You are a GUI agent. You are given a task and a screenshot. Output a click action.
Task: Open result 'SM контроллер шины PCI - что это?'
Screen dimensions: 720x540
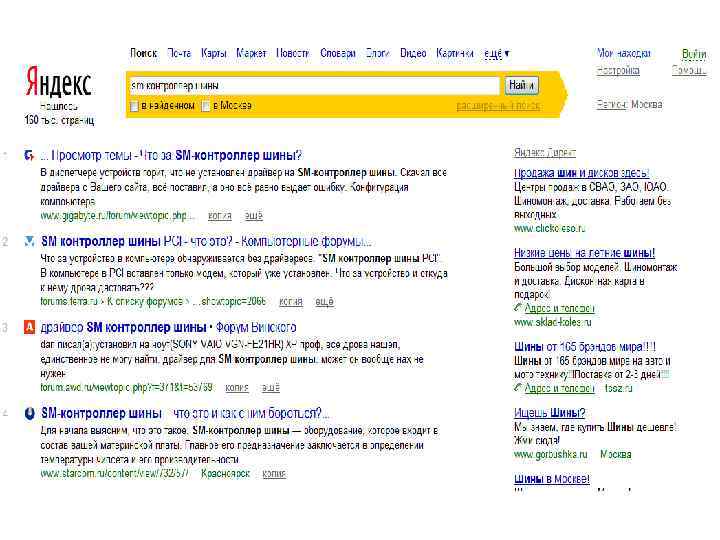click(206, 241)
